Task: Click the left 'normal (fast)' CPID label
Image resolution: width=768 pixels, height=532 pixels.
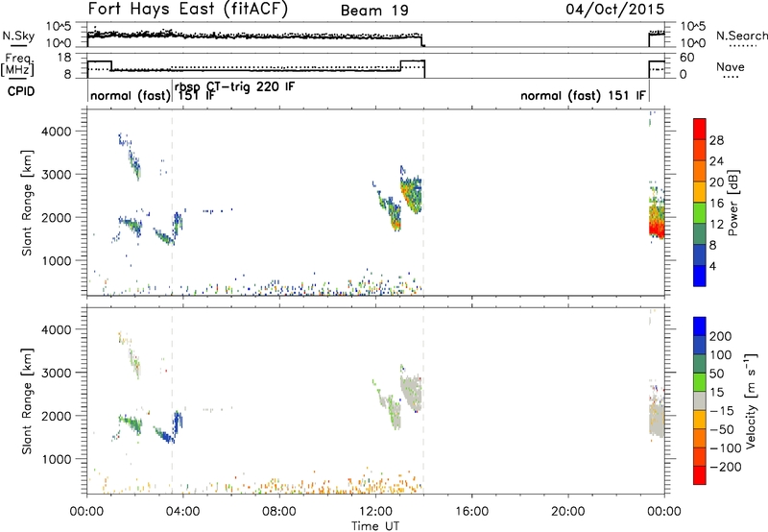Action: point(130,95)
